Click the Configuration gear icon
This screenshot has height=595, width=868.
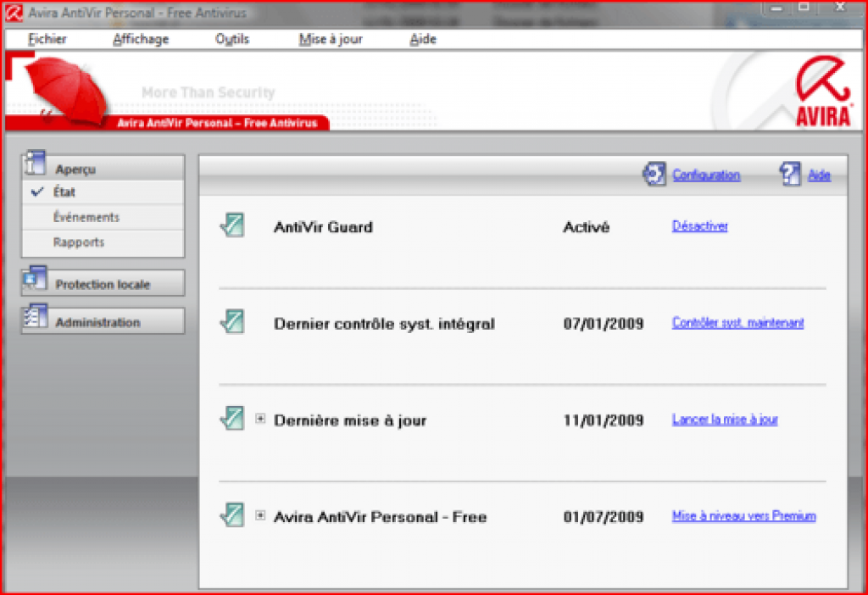pyautogui.click(x=654, y=174)
